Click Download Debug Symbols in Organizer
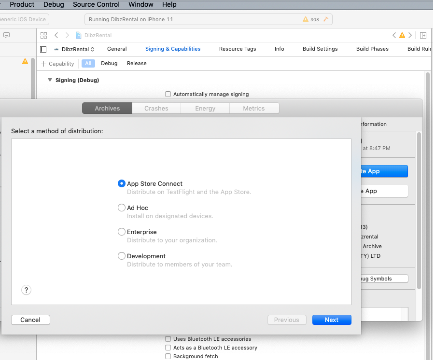 click(385, 279)
